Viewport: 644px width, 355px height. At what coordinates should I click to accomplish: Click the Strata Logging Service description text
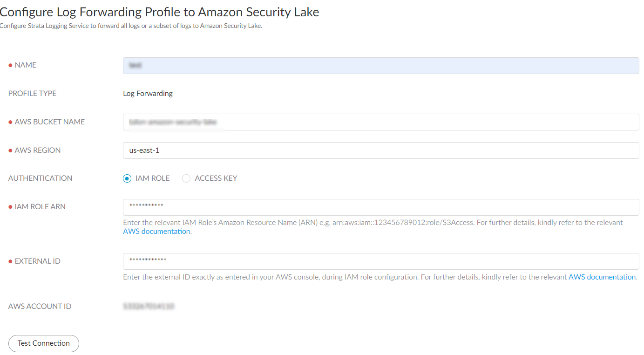(131, 26)
